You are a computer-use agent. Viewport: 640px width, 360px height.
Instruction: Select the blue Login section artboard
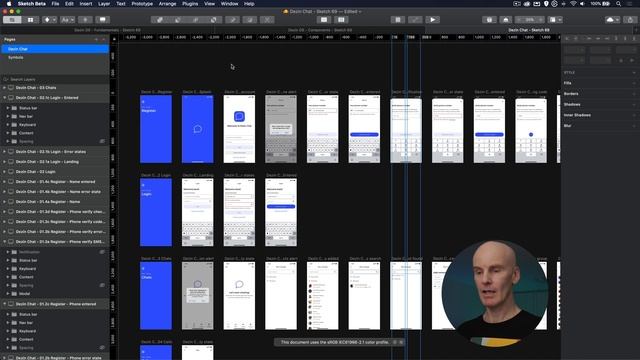pos(156,212)
